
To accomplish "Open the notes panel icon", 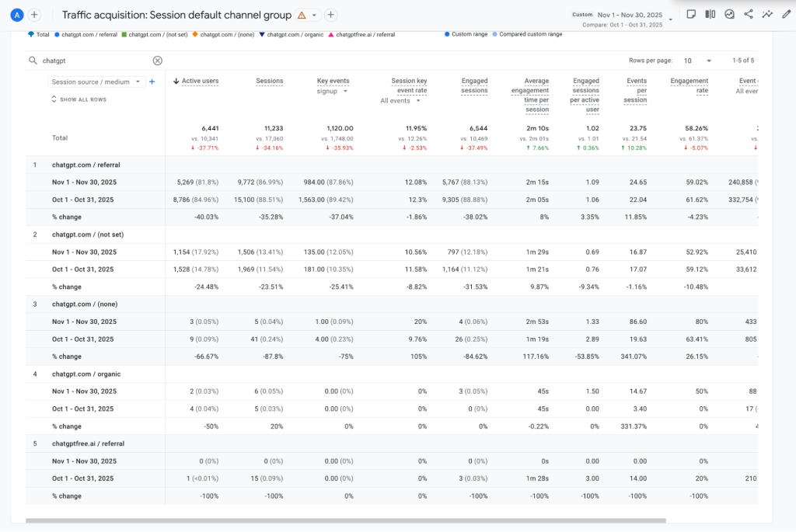I will pyautogui.click(x=691, y=14).
